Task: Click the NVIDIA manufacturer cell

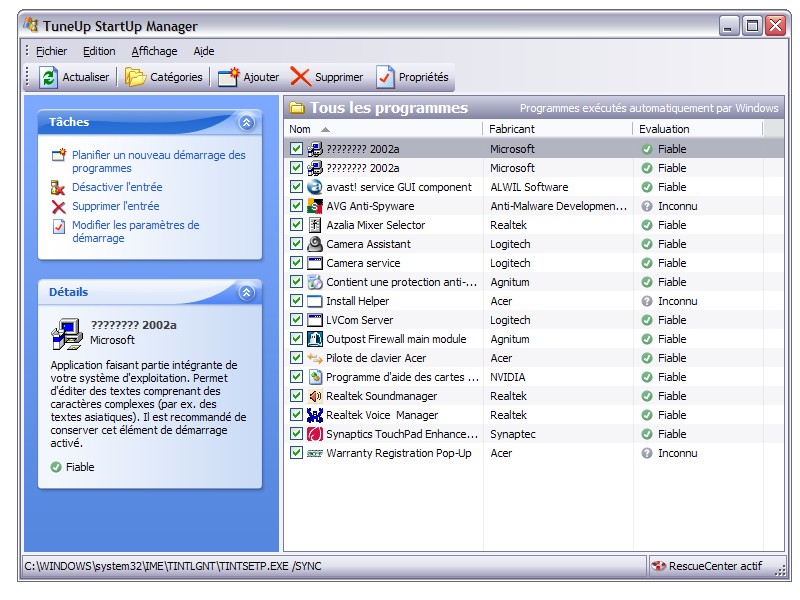Action: click(x=507, y=377)
